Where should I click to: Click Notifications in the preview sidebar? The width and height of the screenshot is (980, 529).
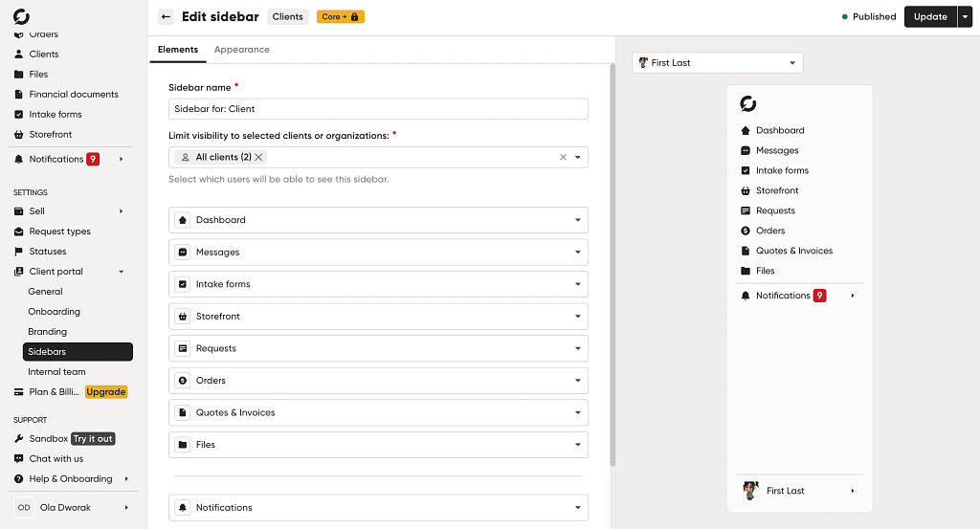(x=783, y=296)
